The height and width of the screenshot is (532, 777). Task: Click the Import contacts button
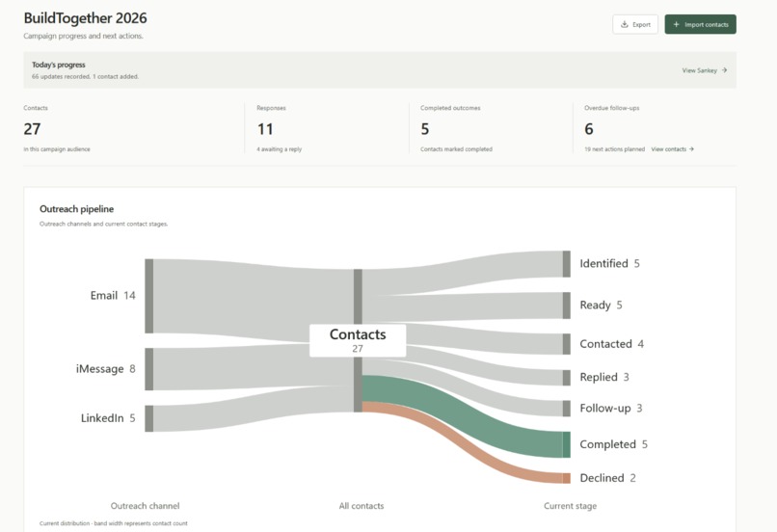coord(700,24)
